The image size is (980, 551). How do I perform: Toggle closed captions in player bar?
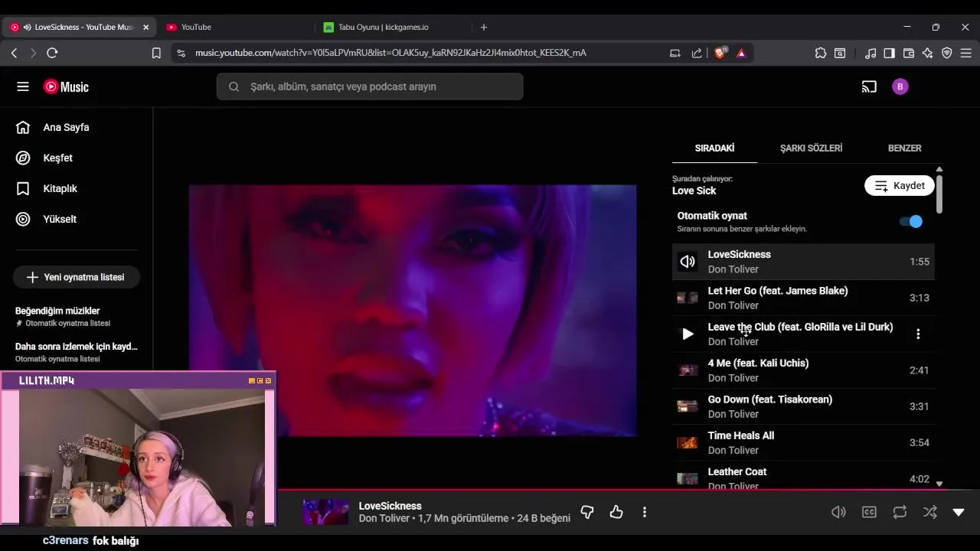pos(869,512)
